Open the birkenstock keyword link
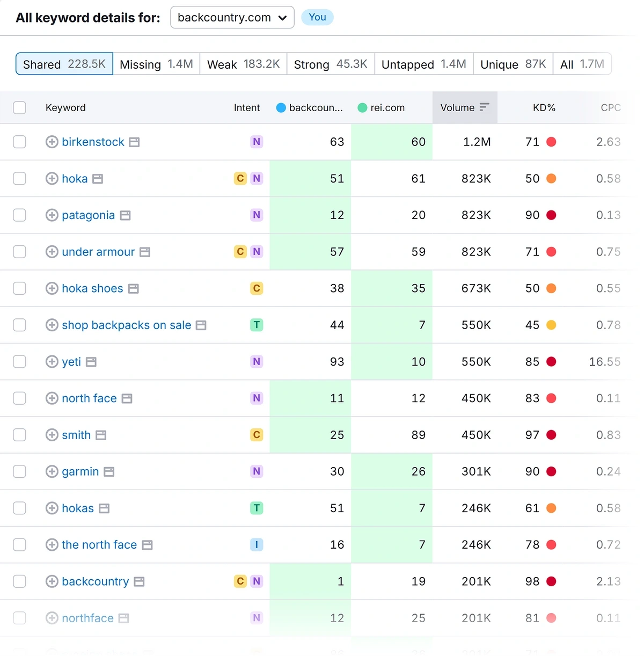This screenshot has width=644, height=656. pyautogui.click(x=93, y=142)
